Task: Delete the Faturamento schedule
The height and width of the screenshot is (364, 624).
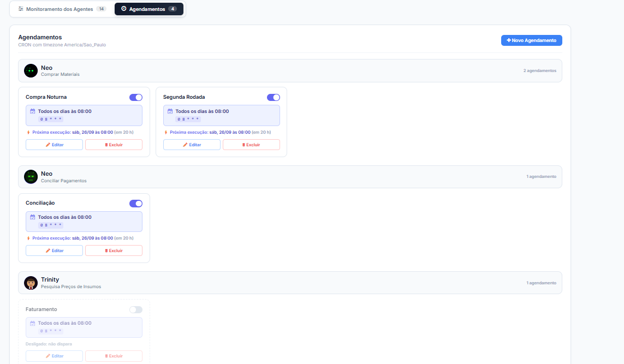Action: [114, 356]
